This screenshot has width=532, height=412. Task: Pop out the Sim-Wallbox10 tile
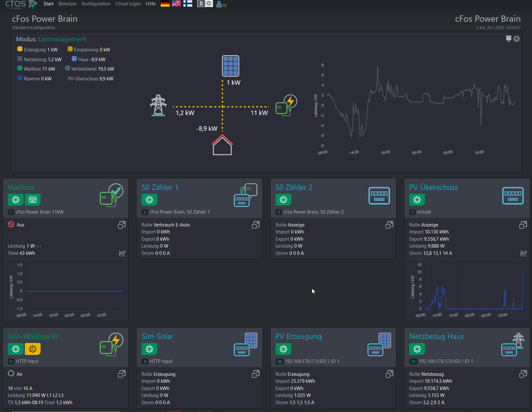122,374
